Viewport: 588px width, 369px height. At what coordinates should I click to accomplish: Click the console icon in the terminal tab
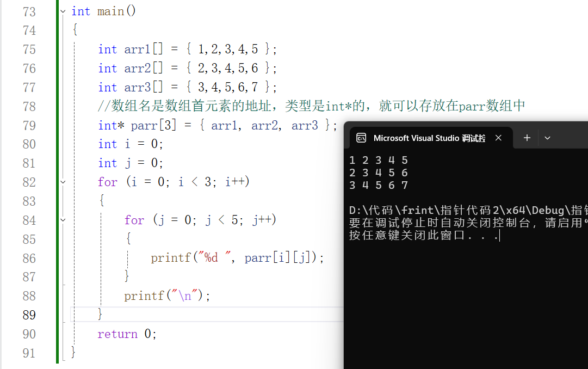pyautogui.click(x=361, y=138)
